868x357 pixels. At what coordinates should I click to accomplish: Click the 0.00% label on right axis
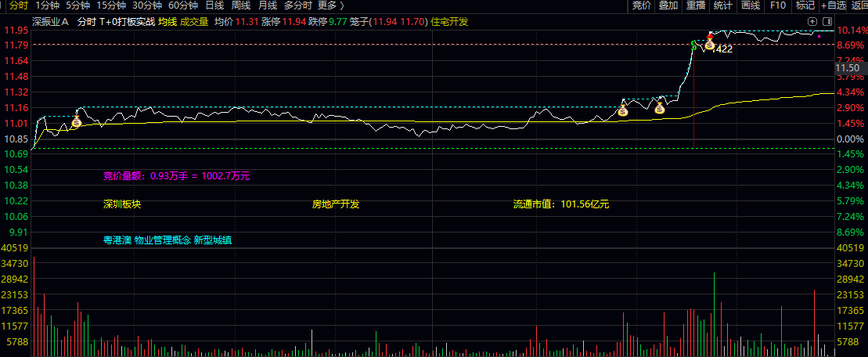pos(851,139)
